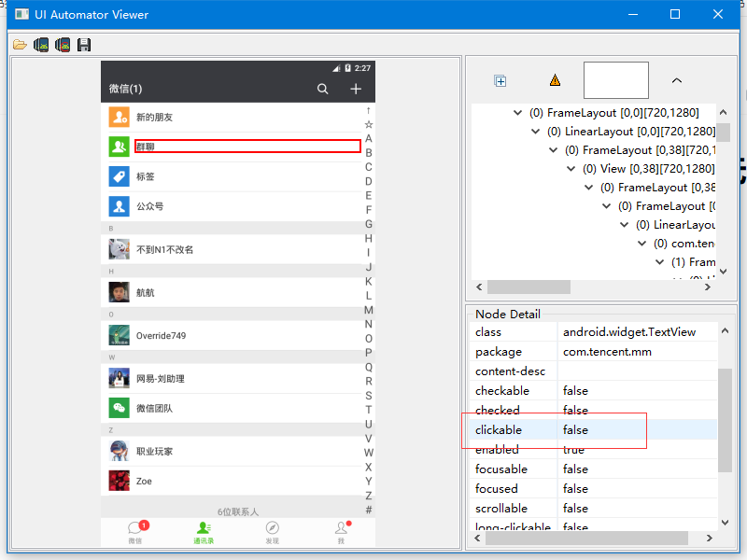Select the focused property row
747x560 pixels.
pos(593,488)
